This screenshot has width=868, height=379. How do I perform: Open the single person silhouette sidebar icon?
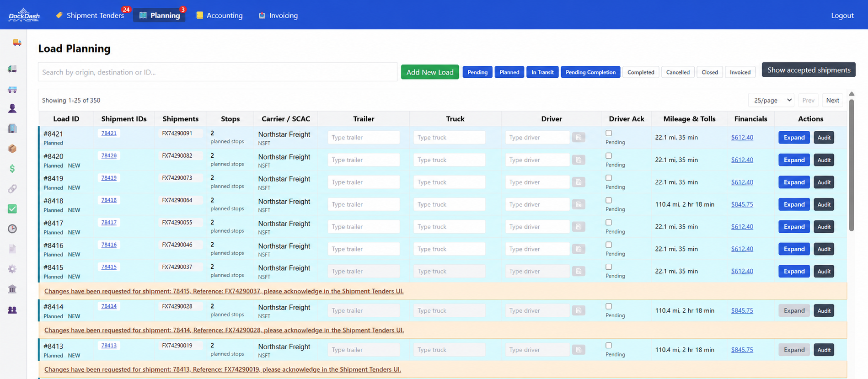coord(12,108)
